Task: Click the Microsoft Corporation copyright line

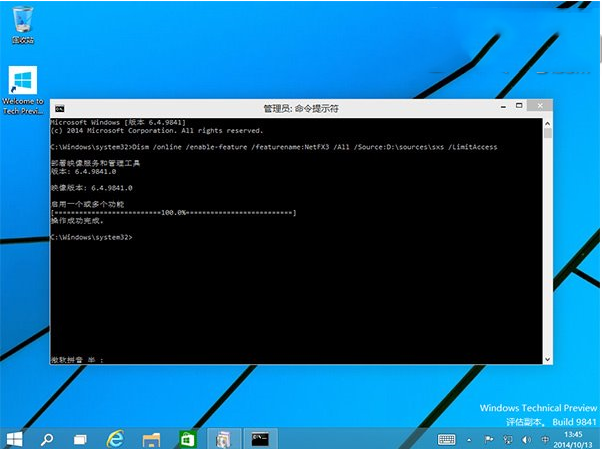Action: click(157, 131)
